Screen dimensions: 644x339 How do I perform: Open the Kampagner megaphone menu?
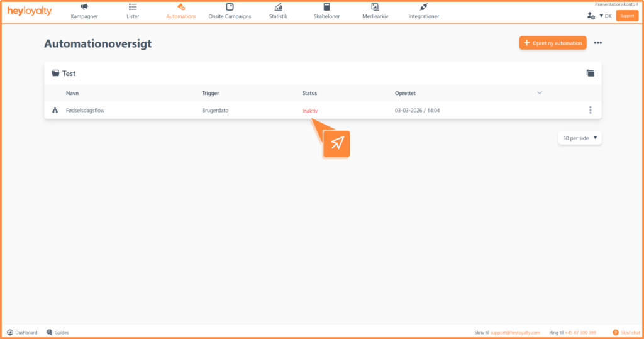click(x=84, y=11)
